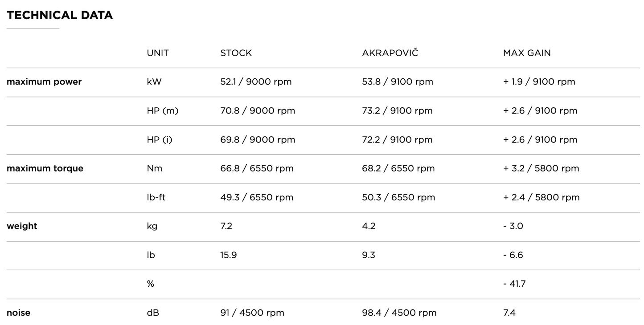Click the stock weight 15.9 value
This screenshot has width=644, height=325.
point(228,255)
